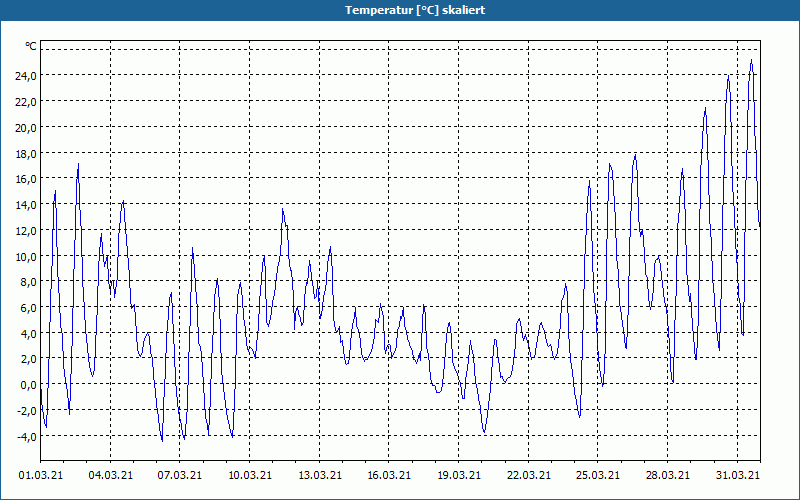
Task: Click the 07.03.21 date label
Action: coord(180,475)
